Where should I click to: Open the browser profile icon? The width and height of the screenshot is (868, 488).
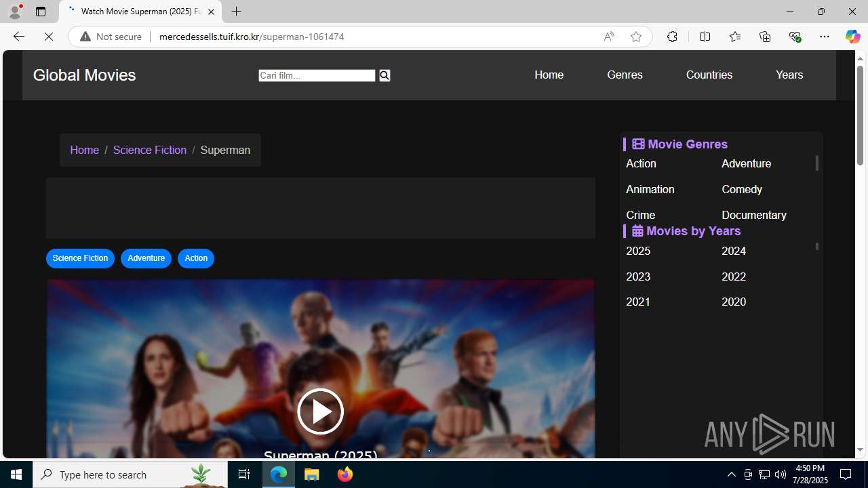pos(14,12)
